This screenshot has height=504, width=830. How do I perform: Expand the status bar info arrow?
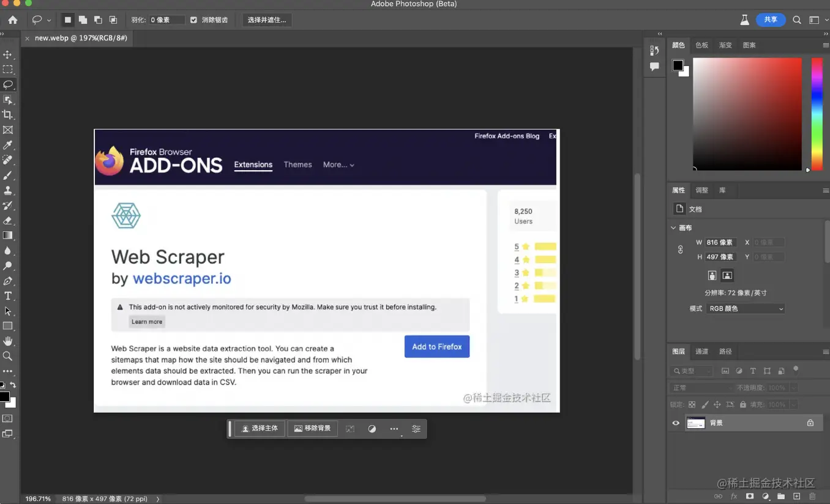(158, 499)
